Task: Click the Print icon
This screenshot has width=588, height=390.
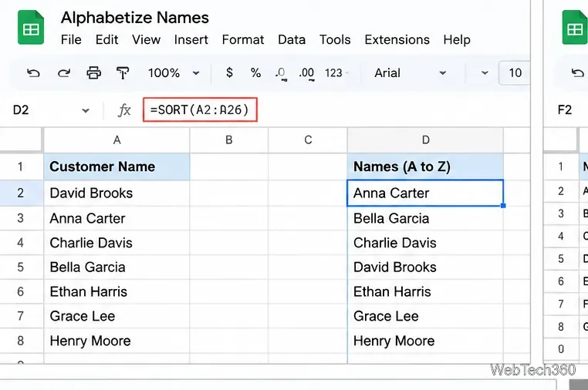Action: [93, 72]
